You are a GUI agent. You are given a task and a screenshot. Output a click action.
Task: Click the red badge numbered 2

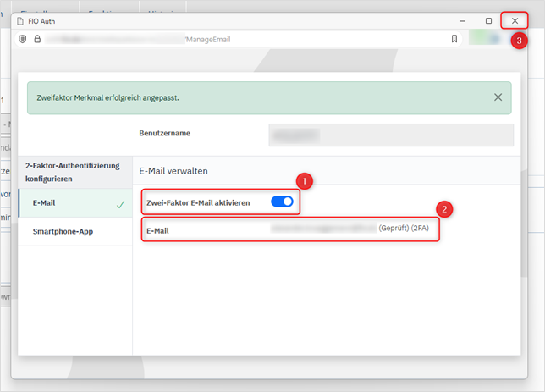point(444,209)
